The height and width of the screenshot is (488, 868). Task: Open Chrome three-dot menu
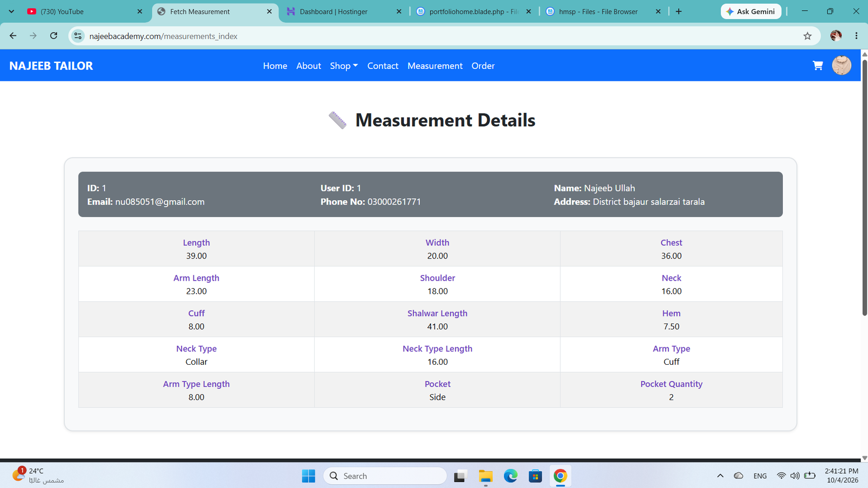point(857,36)
